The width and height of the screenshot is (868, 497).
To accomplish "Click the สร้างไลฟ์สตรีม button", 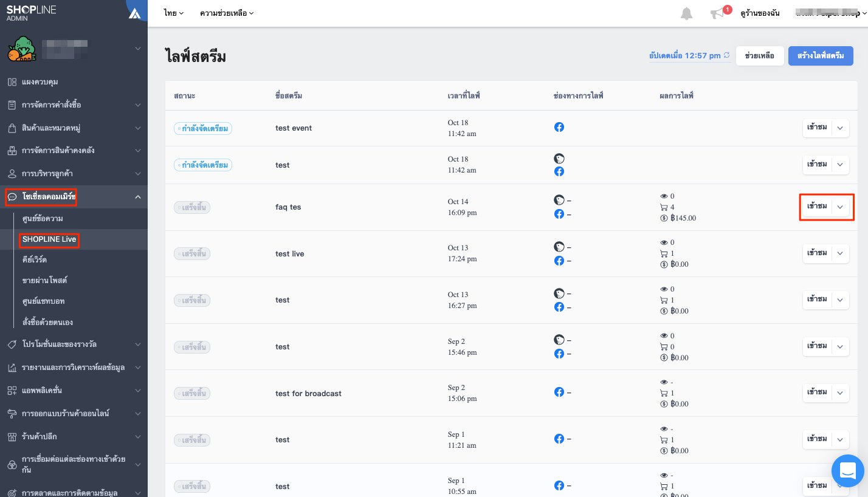I will point(821,56).
